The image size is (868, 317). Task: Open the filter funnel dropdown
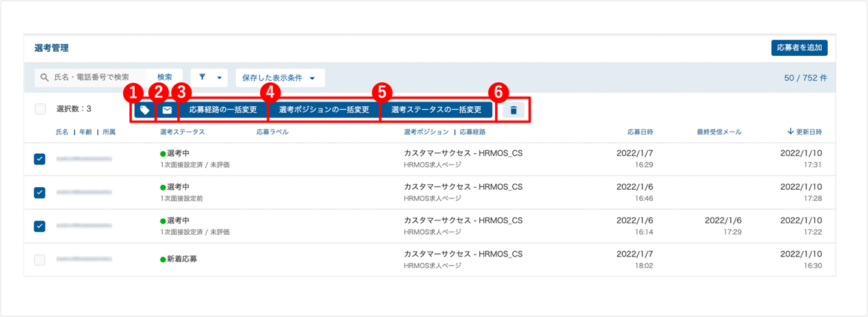(210, 77)
